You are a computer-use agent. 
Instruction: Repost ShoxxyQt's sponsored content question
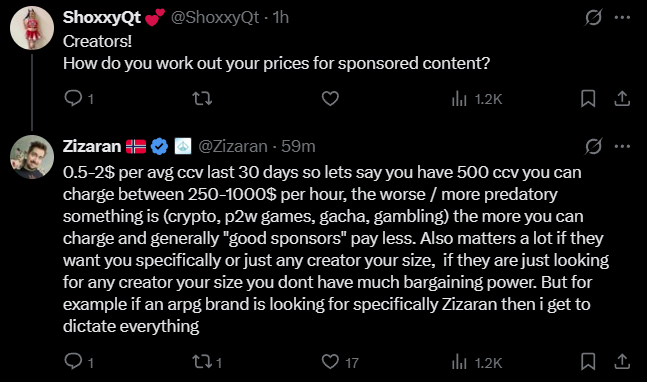click(x=202, y=98)
